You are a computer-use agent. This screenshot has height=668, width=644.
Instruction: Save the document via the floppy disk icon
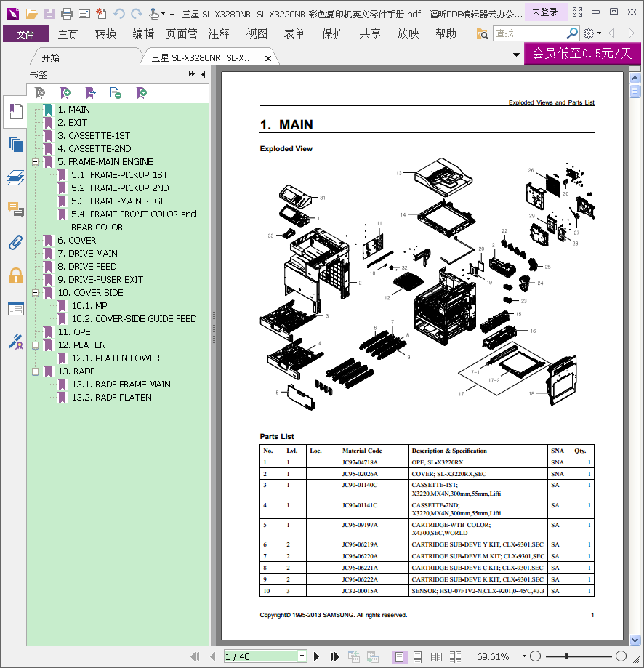tap(49, 14)
